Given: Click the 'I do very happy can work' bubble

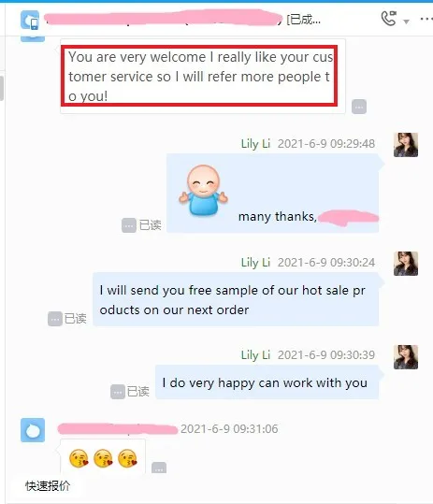Looking at the screenshot, I should (x=267, y=382).
